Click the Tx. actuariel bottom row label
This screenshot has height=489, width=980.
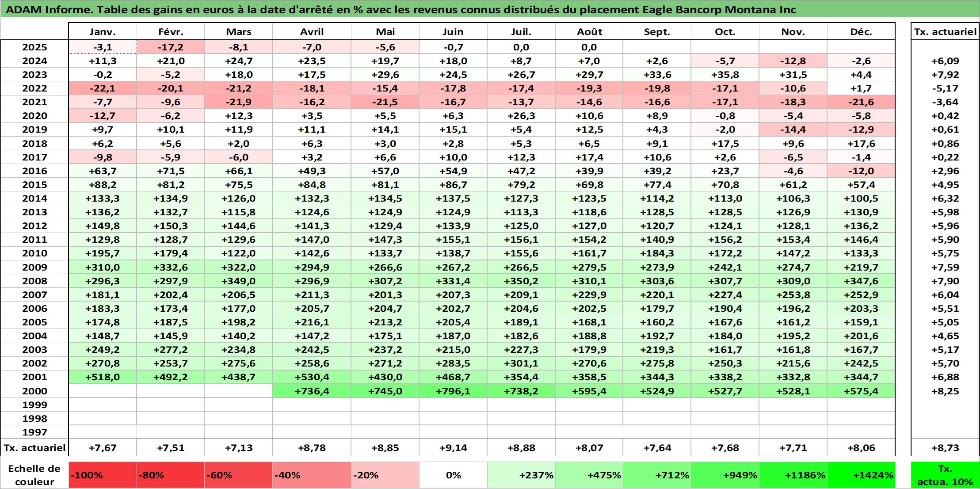click(x=34, y=448)
